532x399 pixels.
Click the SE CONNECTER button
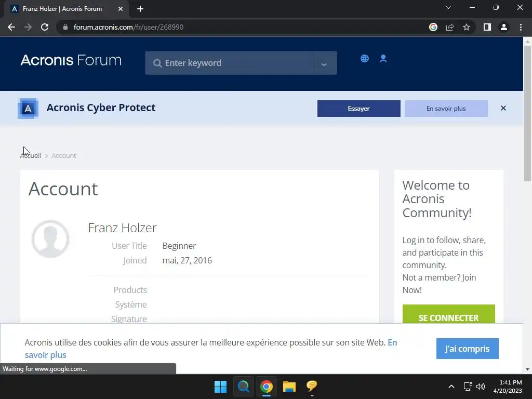[448, 314]
